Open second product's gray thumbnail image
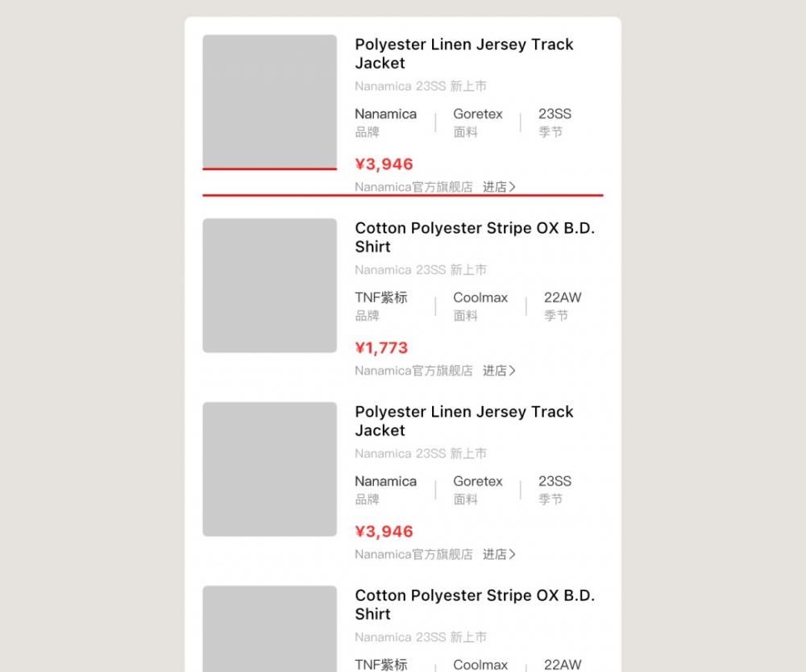This screenshot has height=672, width=806. coord(269,286)
